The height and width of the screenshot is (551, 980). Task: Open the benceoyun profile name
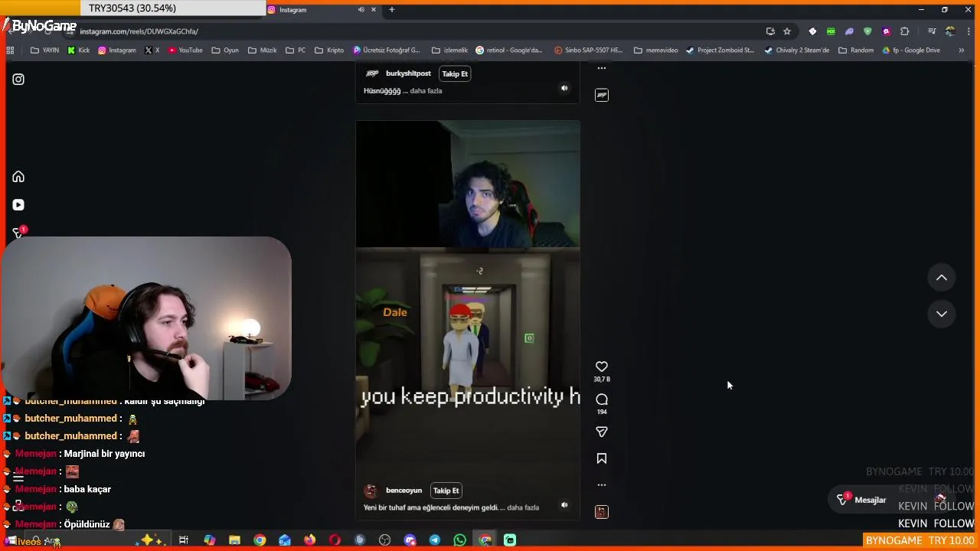point(403,491)
